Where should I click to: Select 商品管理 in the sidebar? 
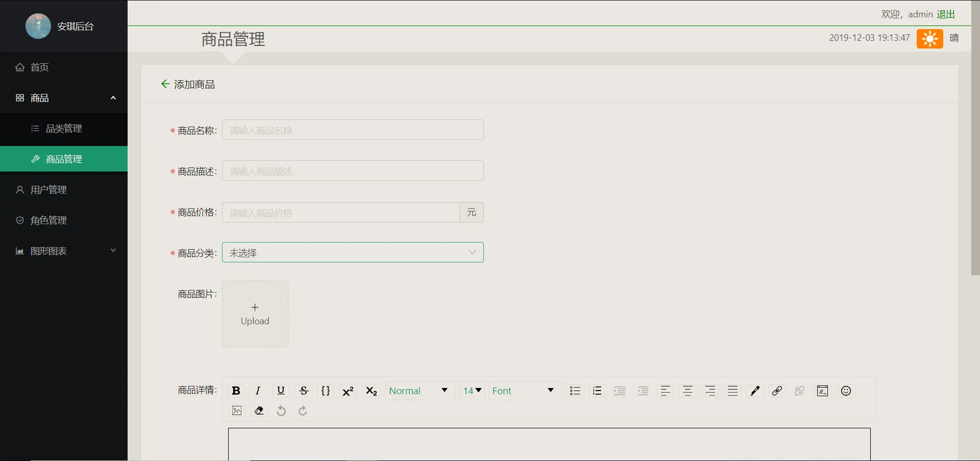tap(64, 159)
